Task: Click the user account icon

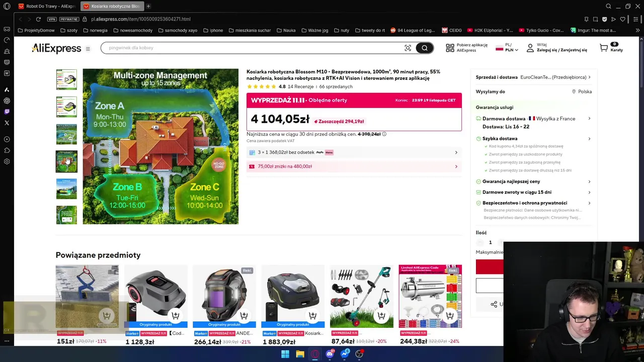Action: [x=530, y=48]
